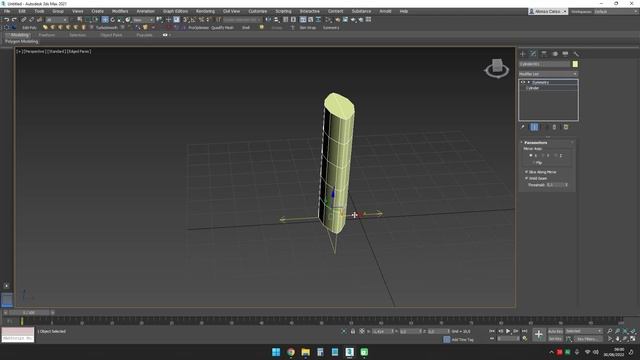This screenshot has height=360, width=640.
Task: Click the Redo arrow icon
Action: 14,20
